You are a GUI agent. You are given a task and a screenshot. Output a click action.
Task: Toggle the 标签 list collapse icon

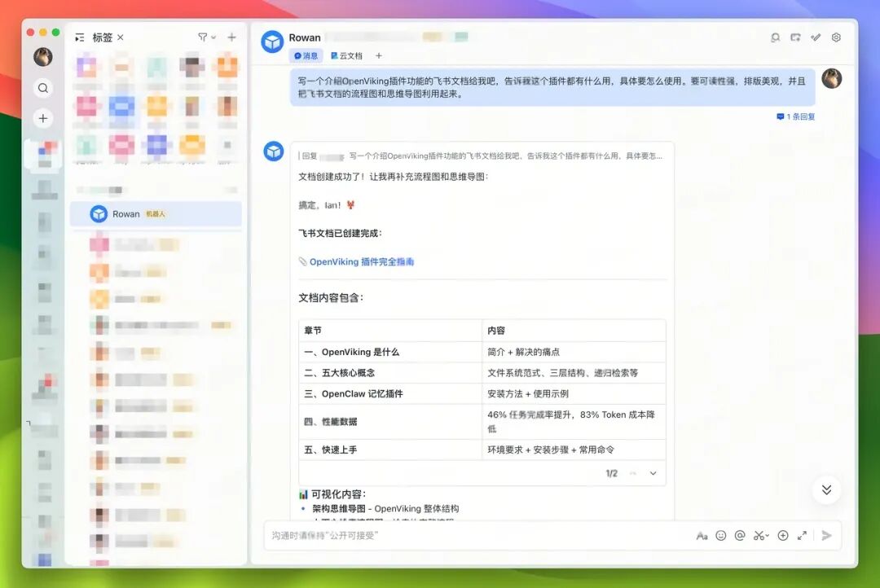(80, 37)
